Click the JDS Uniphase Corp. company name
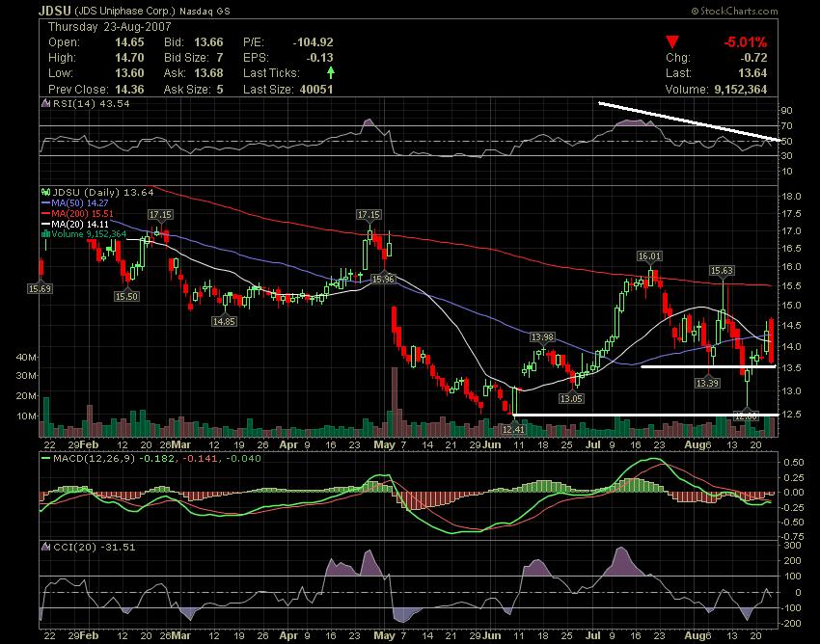Viewport: 820px width, 644px height. (125, 11)
